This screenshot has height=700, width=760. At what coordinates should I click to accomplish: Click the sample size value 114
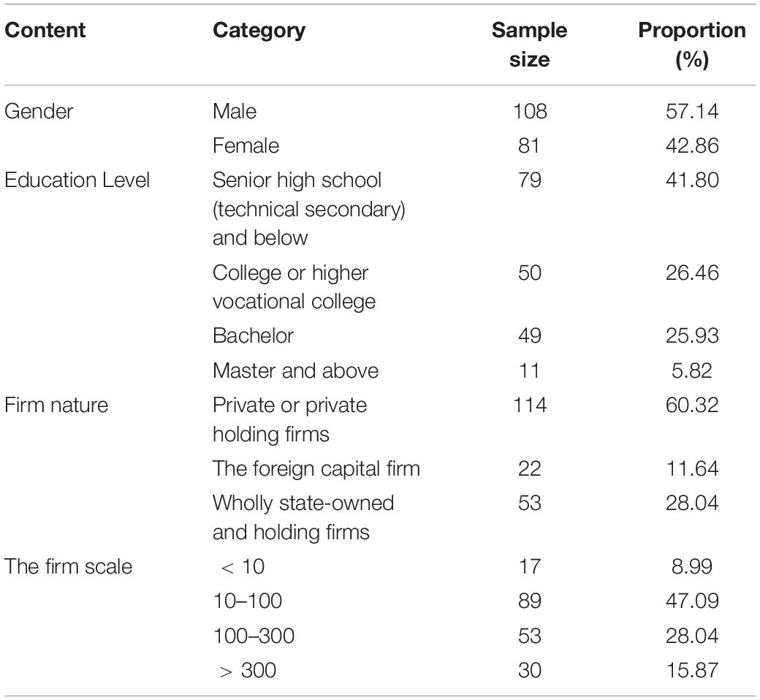click(x=530, y=405)
